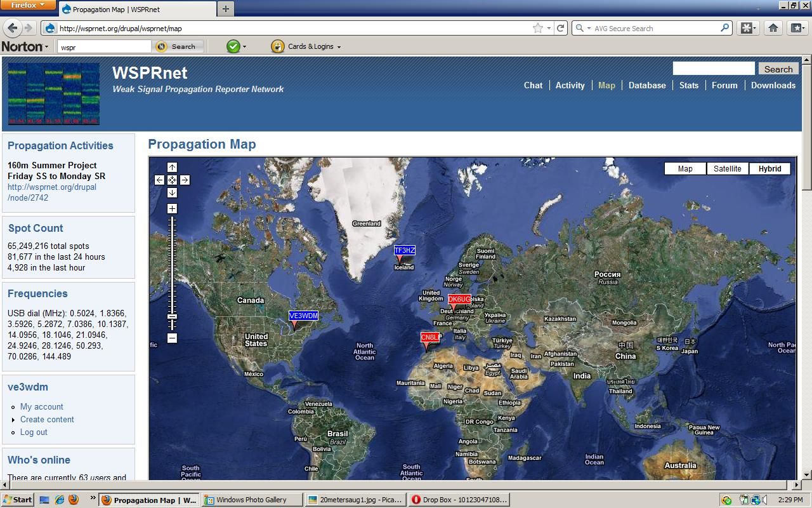Launch Firefox from quick launch icon
Viewport: 812px width, 508px height.
(x=73, y=500)
